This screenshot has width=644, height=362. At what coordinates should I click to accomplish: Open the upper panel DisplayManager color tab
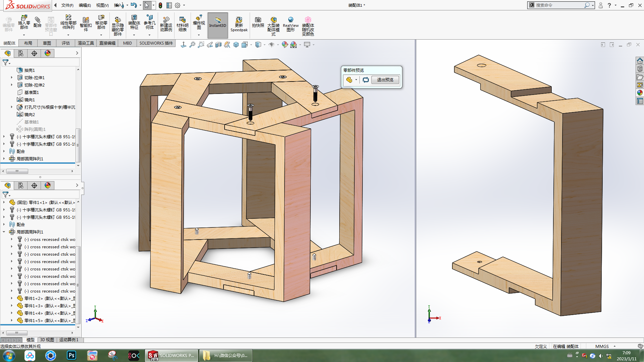point(48,53)
